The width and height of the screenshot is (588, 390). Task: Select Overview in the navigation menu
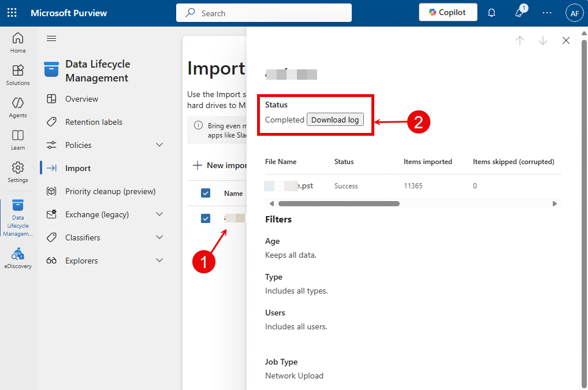pos(81,99)
